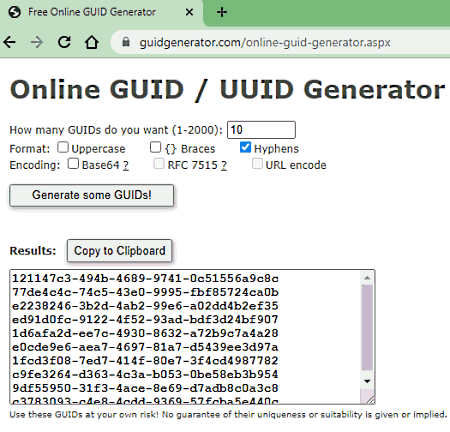The width and height of the screenshot is (450, 432).
Task: Click Generate some GUIDs! button
Action: pos(92,195)
